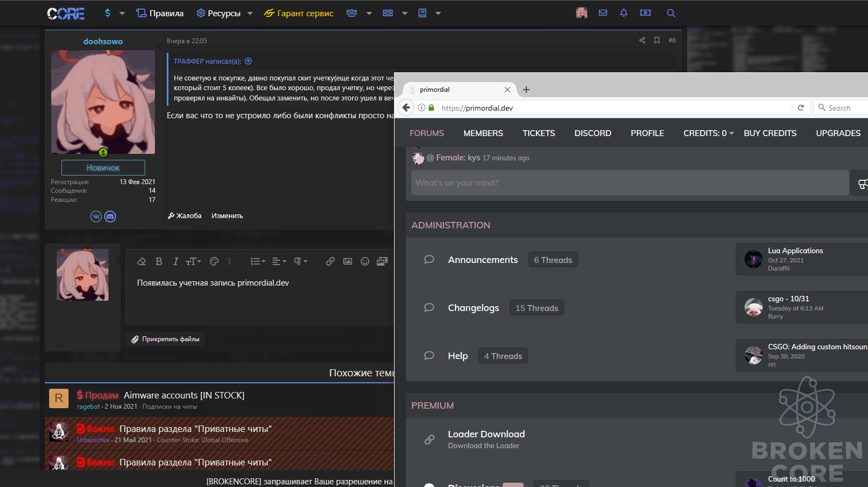Click the browser Search box
The width and height of the screenshot is (868, 487).
[x=841, y=108]
